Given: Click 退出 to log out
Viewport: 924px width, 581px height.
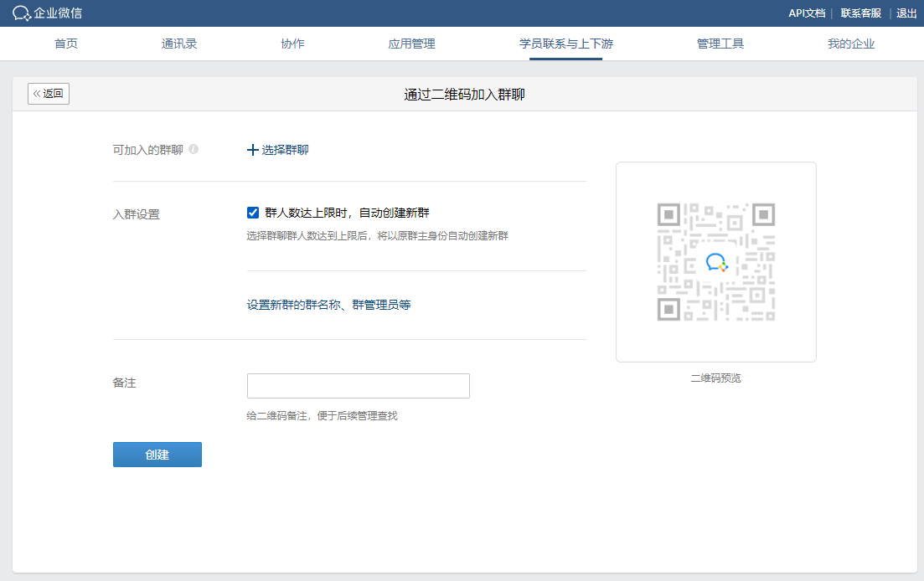Looking at the screenshot, I should [906, 13].
